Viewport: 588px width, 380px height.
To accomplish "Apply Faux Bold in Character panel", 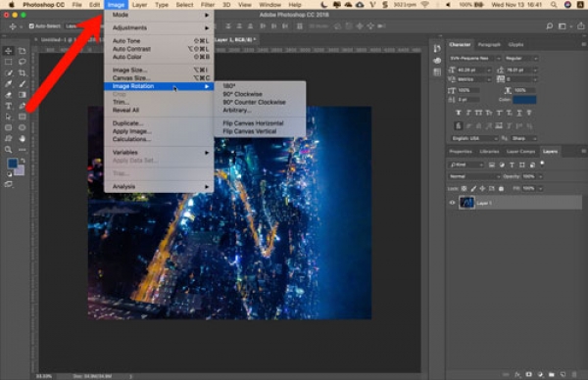I will click(x=458, y=113).
